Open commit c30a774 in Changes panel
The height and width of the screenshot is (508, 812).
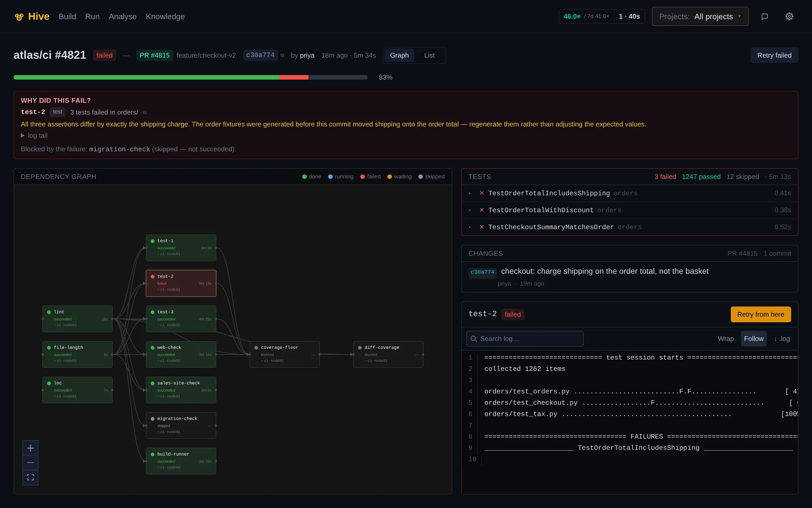[x=482, y=272]
